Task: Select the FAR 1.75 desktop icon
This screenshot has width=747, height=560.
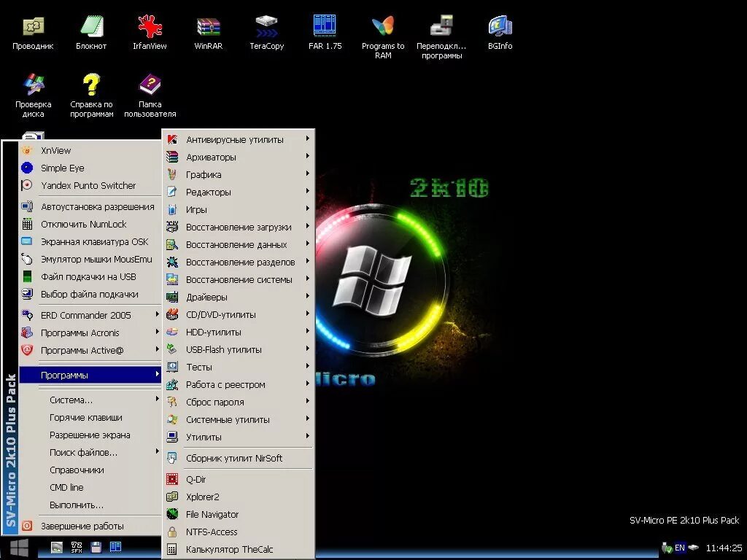Action: pyautogui.click(x=325, y=33)
